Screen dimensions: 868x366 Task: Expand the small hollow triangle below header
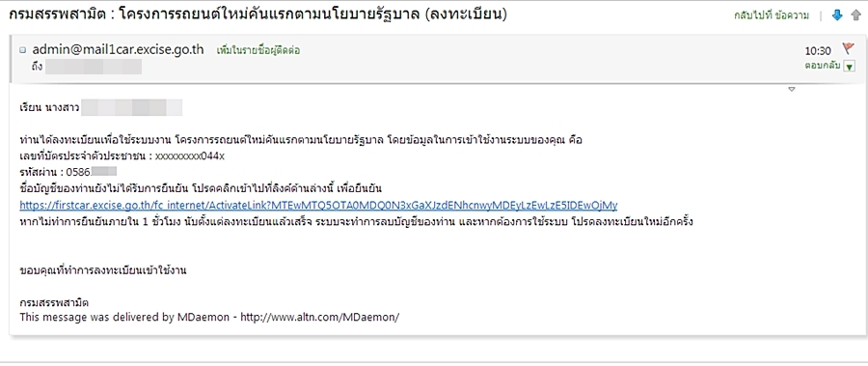(x=792, y=89)
